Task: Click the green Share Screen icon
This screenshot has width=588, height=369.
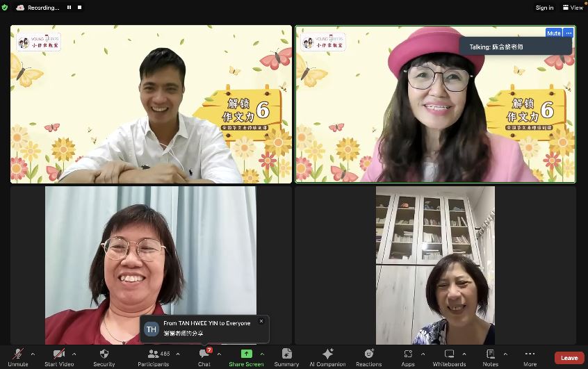Action: 246,354
